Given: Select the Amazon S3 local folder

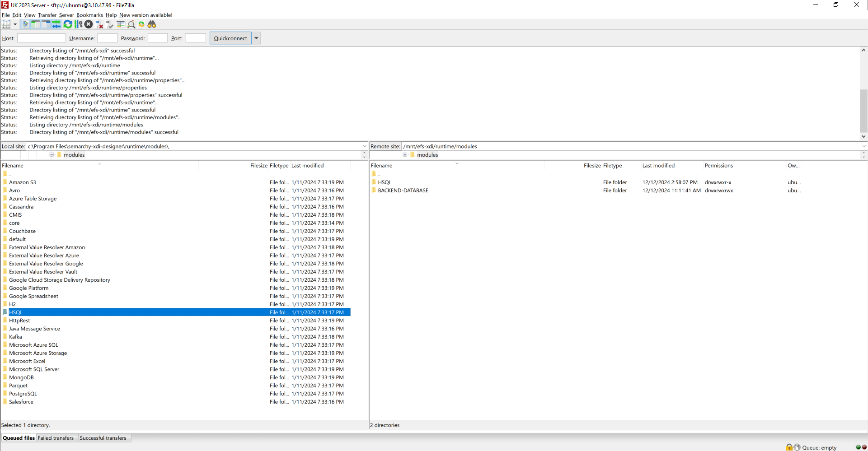Looking at the screenshot, I should click(23, 182).
